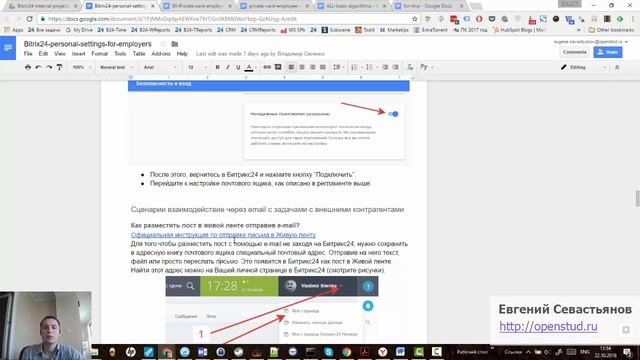Open the Edit menu
The height and width of the screenshot is (360, 640).
tap(43, 54)
